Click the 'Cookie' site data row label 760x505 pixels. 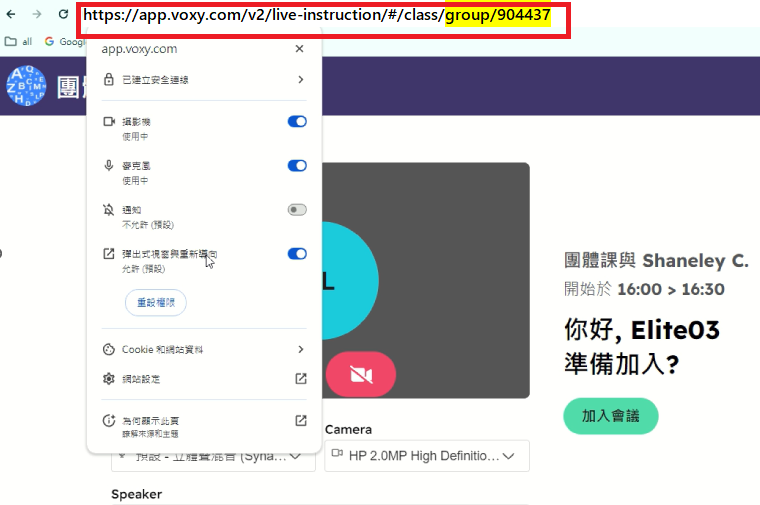pos(162,349)
